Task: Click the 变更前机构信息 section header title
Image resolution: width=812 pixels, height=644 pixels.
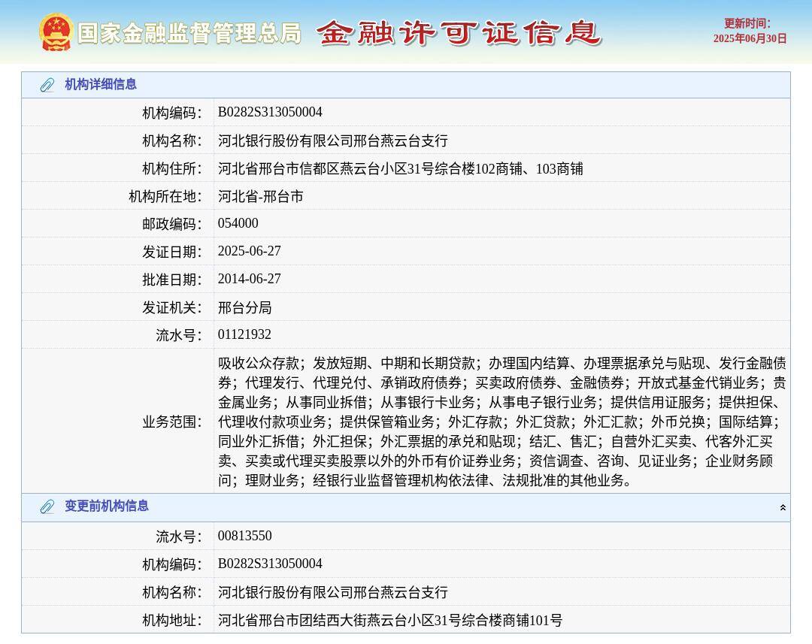Action: (x=106, y=506)
